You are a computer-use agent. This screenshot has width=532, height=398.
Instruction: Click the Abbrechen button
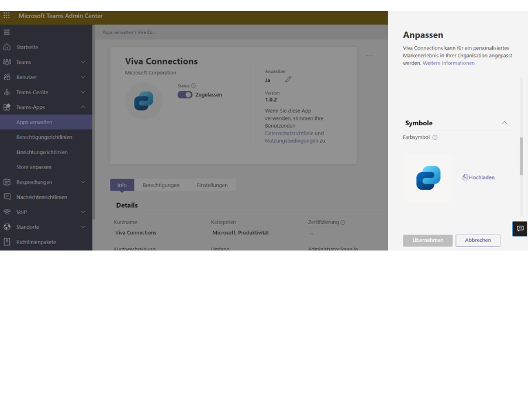pos(478,241)
